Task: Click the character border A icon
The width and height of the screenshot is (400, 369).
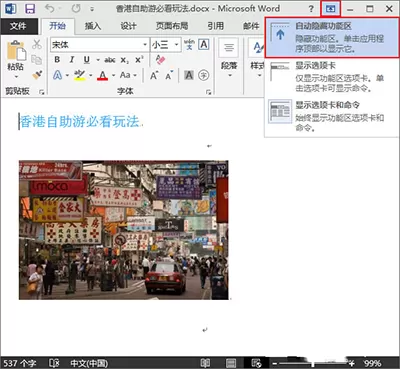Action: click(x=204, y=44)
